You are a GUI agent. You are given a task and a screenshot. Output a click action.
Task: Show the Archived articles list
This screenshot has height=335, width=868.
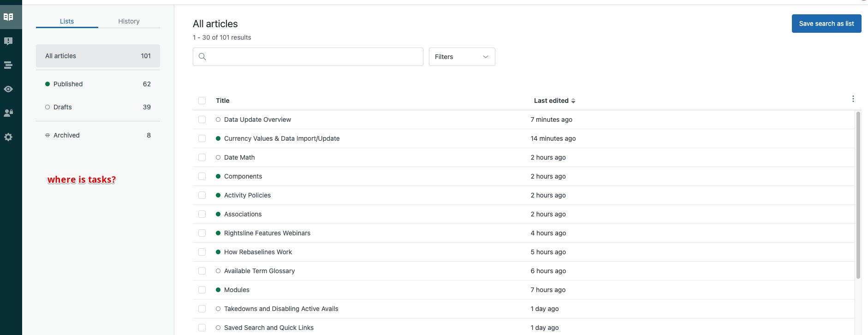[66, 135]
